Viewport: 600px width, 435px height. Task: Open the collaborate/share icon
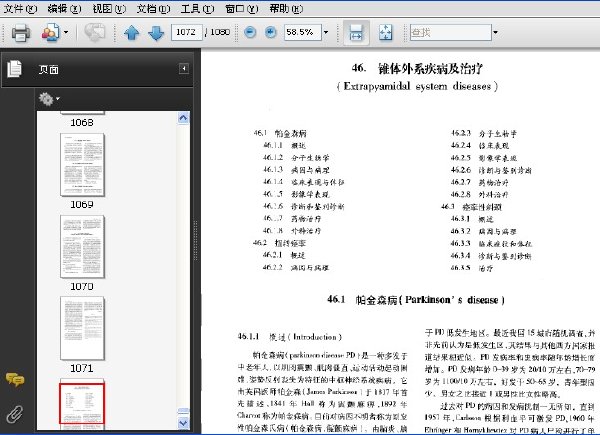[x=51, y=33]
